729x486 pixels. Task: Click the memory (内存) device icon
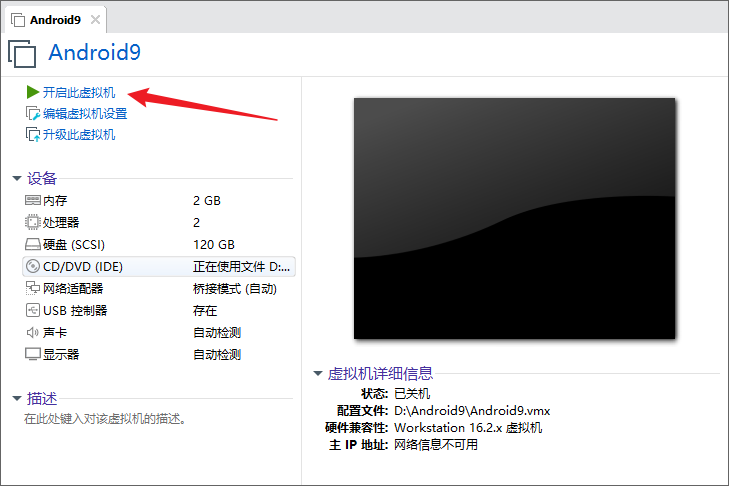[x=33, y=200]
